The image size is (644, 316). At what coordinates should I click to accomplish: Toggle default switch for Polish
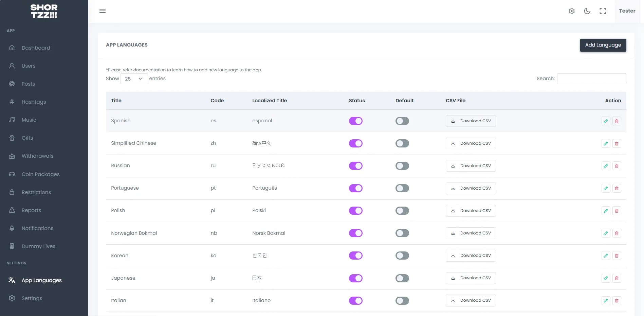(x=402, y=211)
